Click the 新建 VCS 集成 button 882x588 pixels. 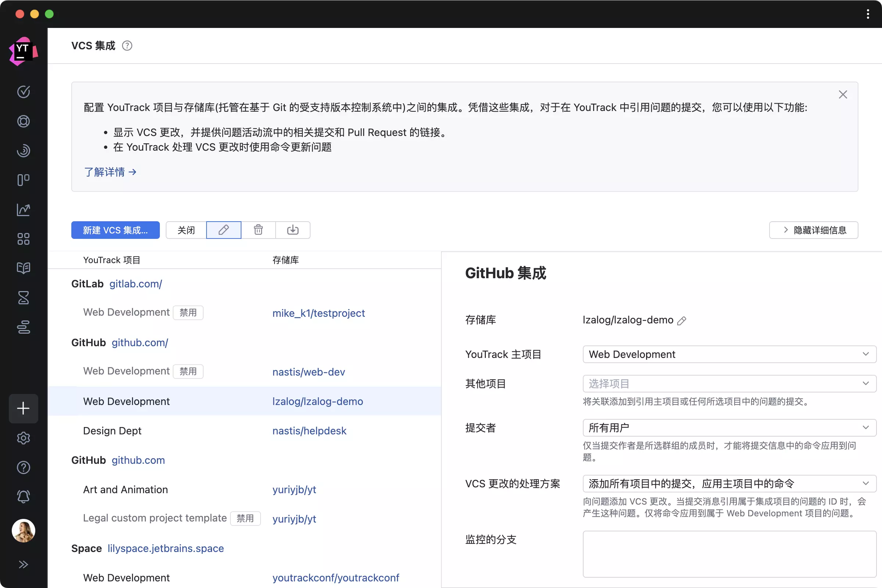(x=115, y=230)
